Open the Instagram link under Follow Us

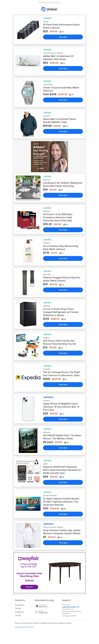[x=19, y=612]
